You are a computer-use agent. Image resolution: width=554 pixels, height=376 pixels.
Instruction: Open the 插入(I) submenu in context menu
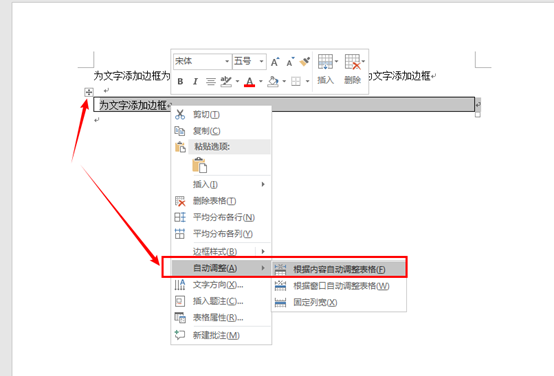click(x=221, y=184)
